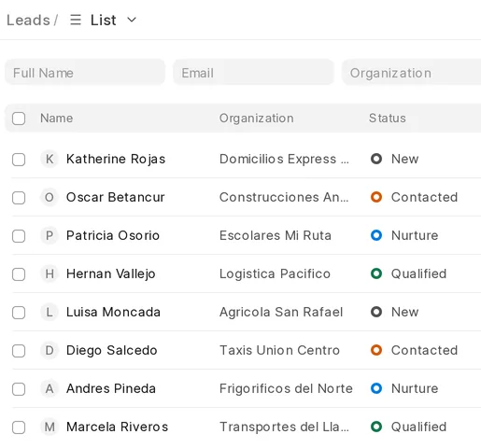Expand the List view dropdown chevron
This screenshot has width=481, height=448.
pyautogui.click(x=132, y=20)
